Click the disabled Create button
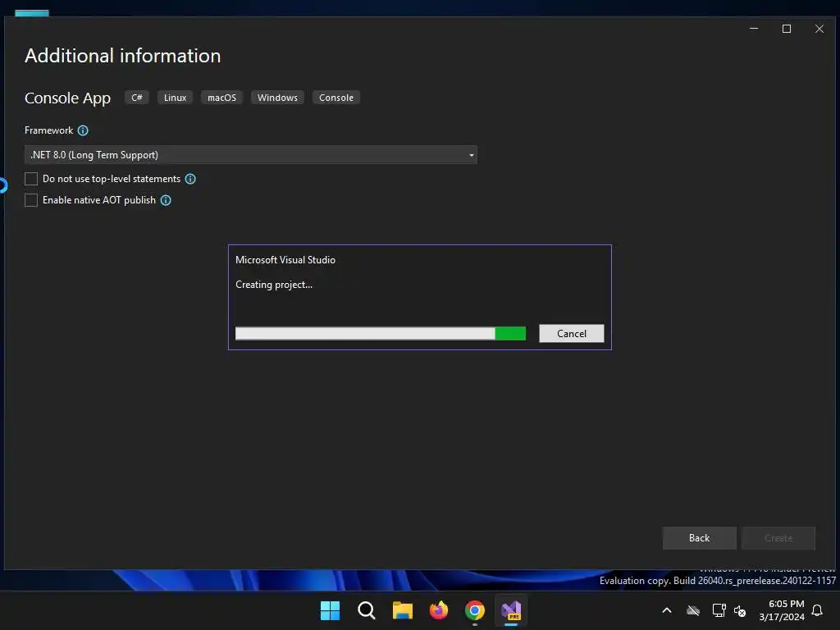 pos(778,538)
